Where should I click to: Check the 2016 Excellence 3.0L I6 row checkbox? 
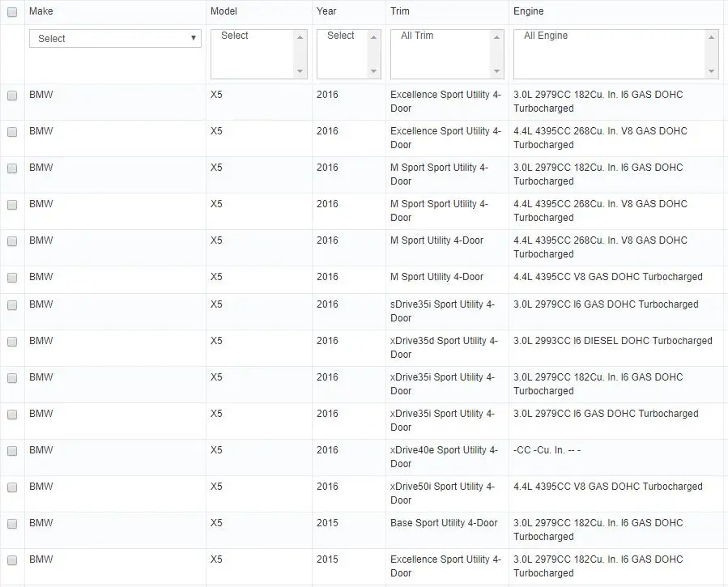click(12, 96)
